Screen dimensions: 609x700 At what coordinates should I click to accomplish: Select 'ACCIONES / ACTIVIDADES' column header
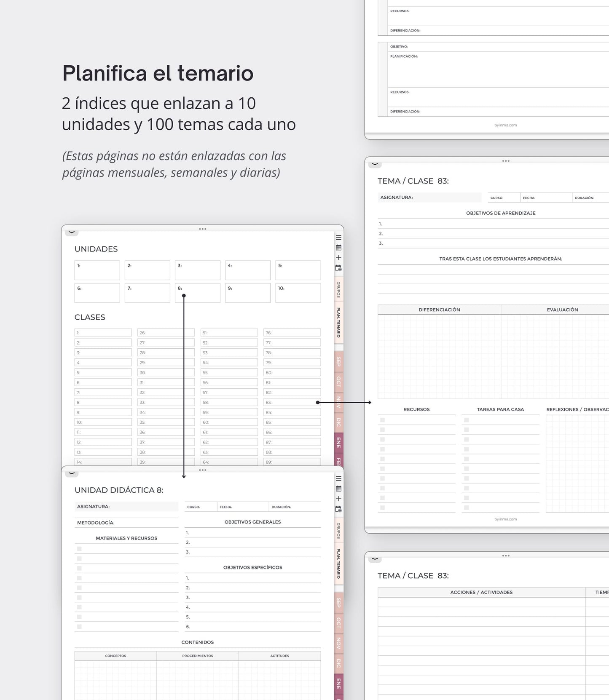481,592
